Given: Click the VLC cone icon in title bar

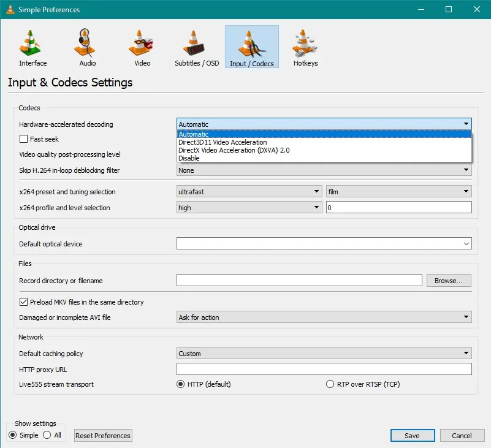Looking at the screenshot, I should point(10,9).
